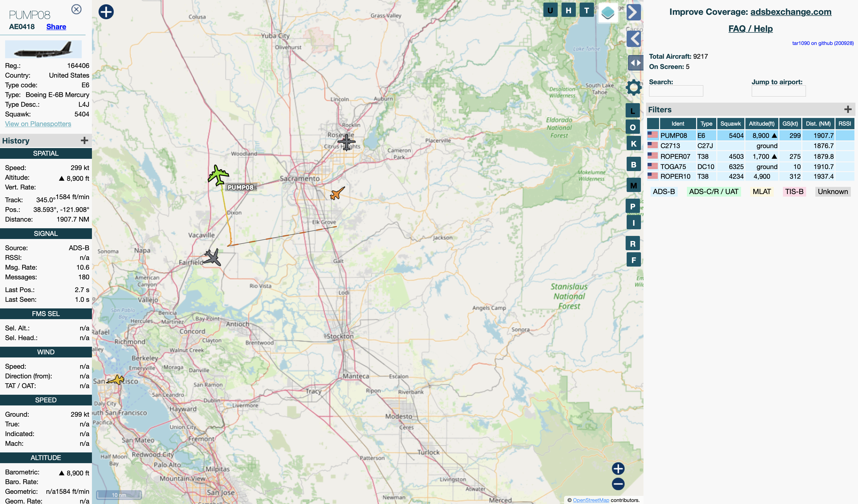Click the R map button
This screenshot has height=504, width=858.
pyautogui.click(x=633, y=244)
